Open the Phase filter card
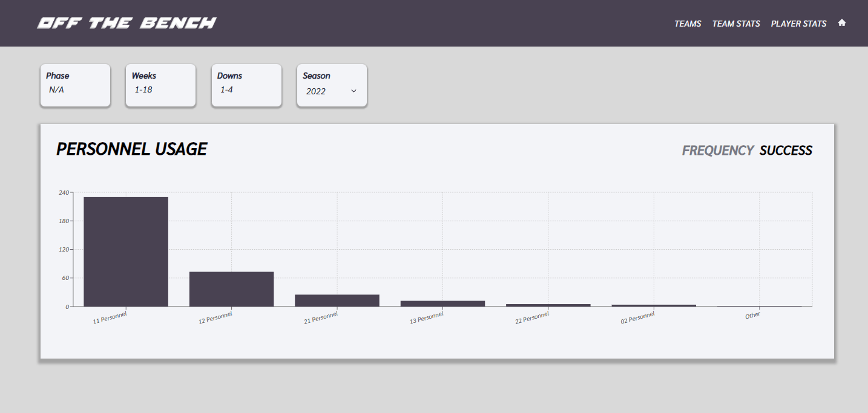This screenshot has height=413, width=868. (x=75, y=85)
